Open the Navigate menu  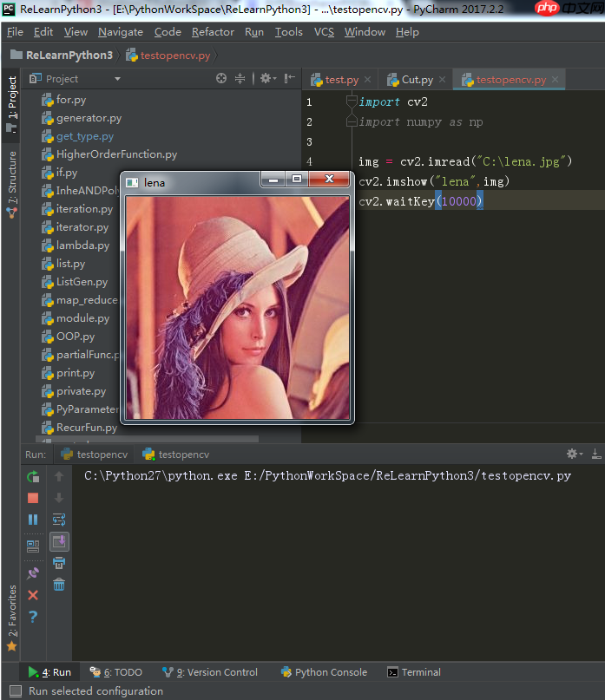pyautogui.click(x=121, y=32)
